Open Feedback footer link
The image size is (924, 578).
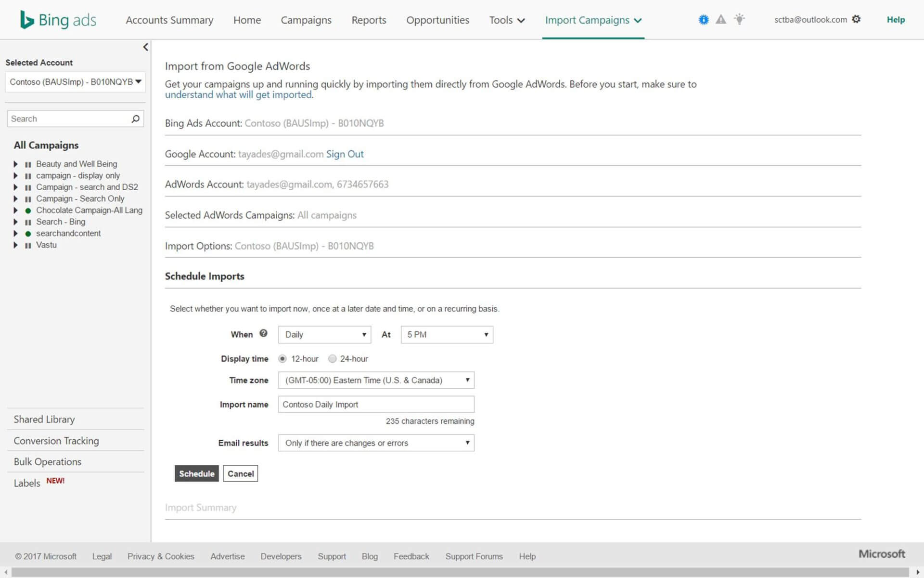pyautogui.click(x=411, y=556)
